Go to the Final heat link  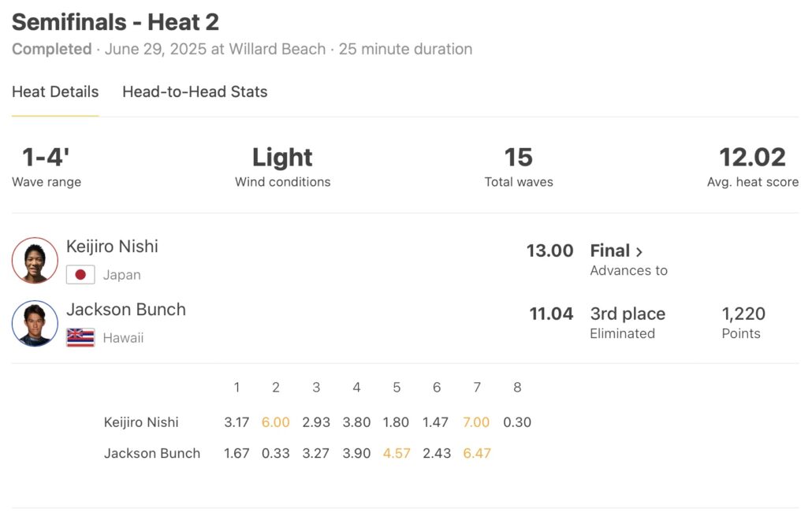click(x=610, y=251)
